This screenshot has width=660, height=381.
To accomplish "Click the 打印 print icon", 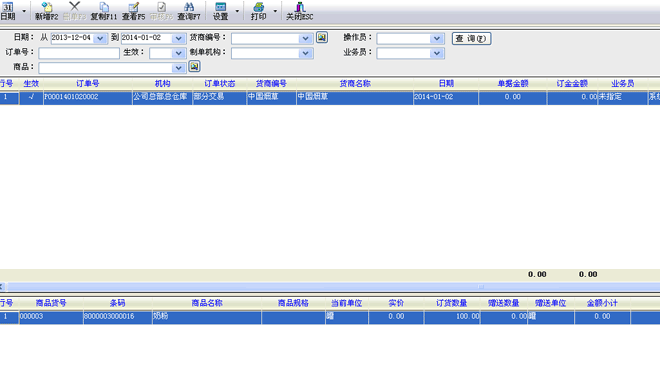I will click(258, 11).
